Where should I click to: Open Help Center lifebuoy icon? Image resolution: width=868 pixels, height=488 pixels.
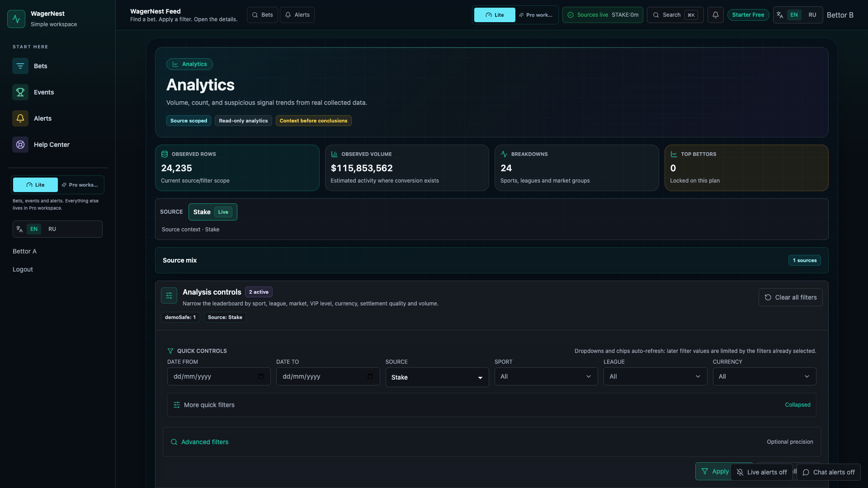pyautogui.click(x=20, y=145)
